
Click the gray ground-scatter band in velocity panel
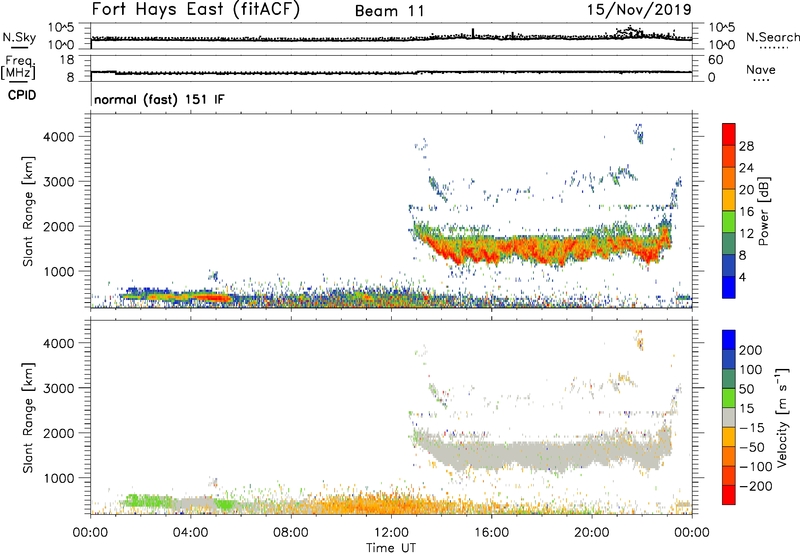tap(541, 453)
